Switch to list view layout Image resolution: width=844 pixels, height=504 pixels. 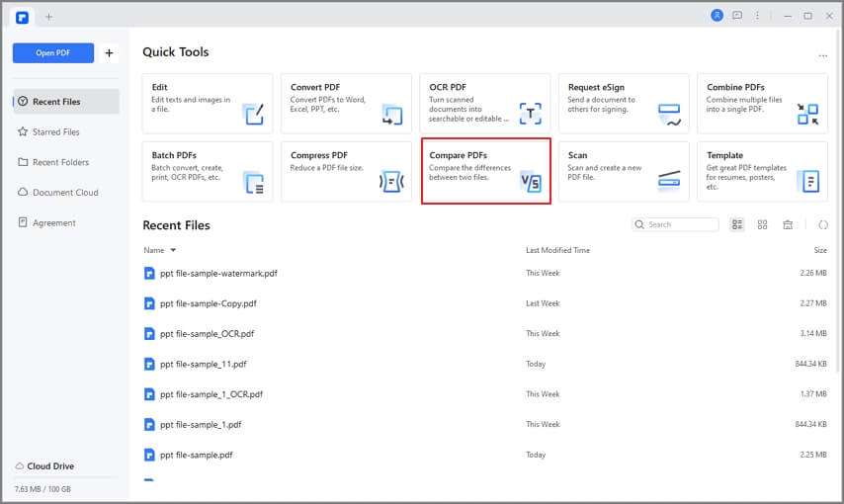tap(737, 225)
